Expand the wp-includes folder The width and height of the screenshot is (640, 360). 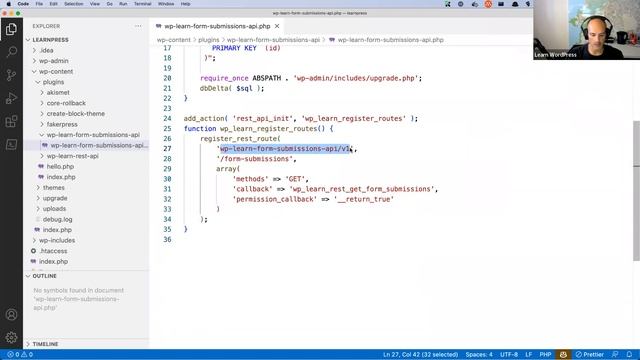coord(34,240)
